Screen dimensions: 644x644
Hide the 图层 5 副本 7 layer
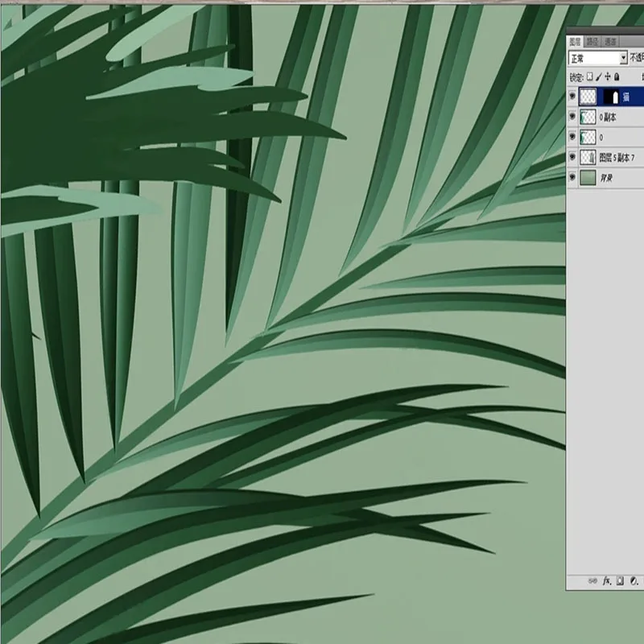point(572,157)
